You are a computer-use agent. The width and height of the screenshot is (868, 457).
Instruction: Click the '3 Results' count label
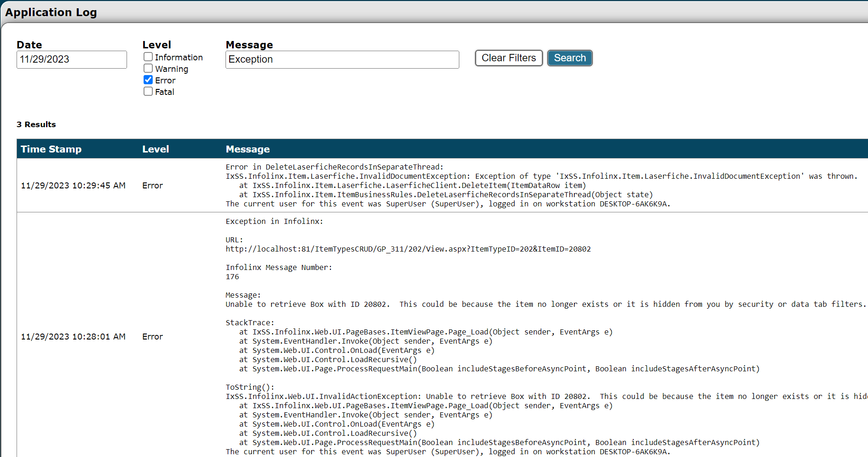[x=36, y=124]
